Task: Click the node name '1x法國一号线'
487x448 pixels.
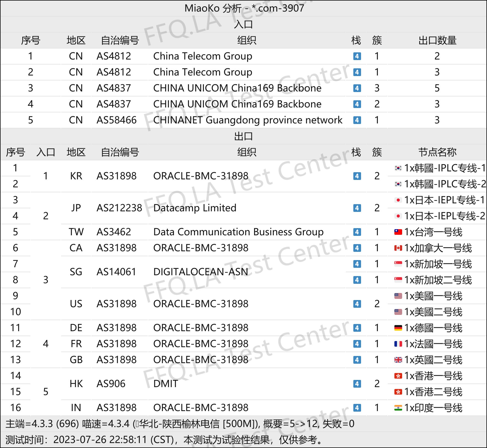Action: pyautogui.click(x=433, y=344)
